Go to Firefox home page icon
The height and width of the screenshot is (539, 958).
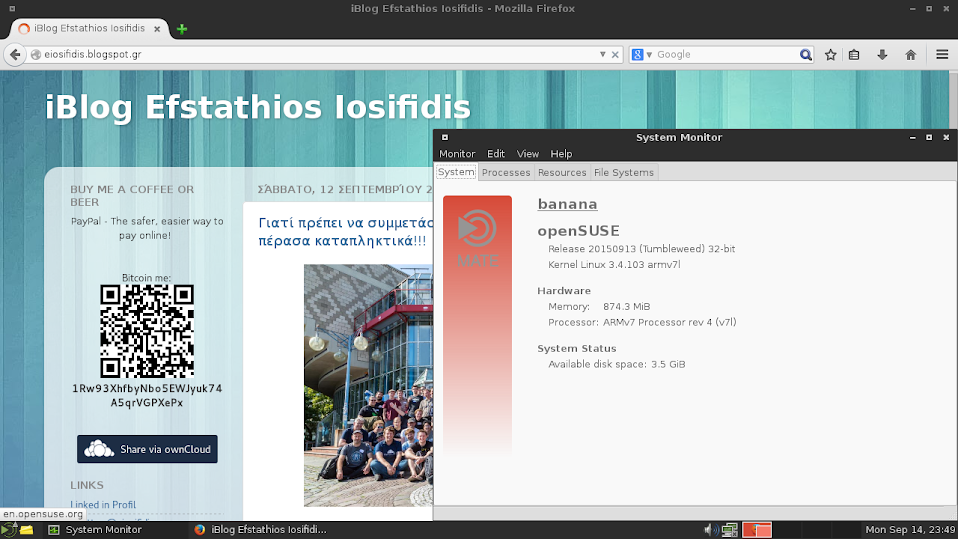[x=910, y=54]
